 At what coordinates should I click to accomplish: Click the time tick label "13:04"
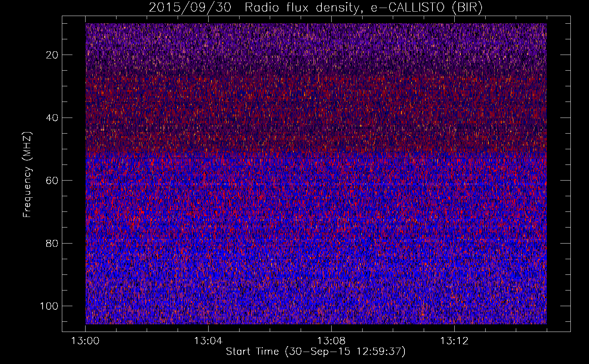(208, 341)
